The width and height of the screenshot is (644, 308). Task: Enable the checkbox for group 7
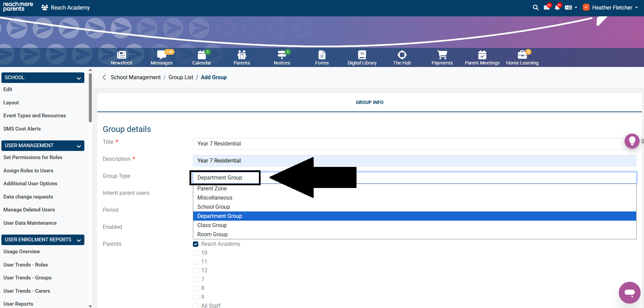click(x=196, y=279)
